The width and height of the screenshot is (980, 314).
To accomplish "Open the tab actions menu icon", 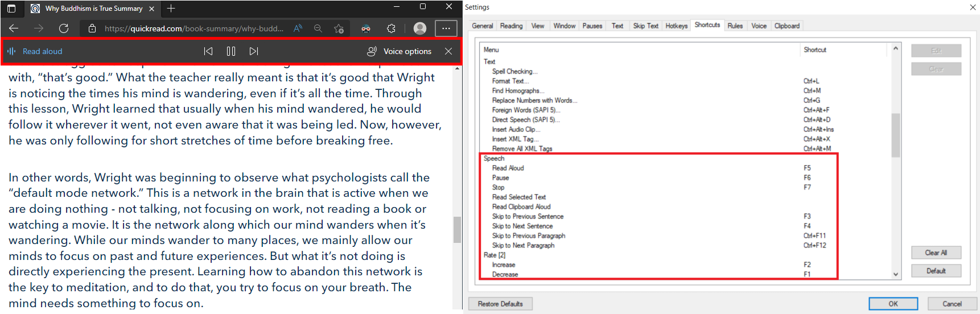I will click(11, 9).
